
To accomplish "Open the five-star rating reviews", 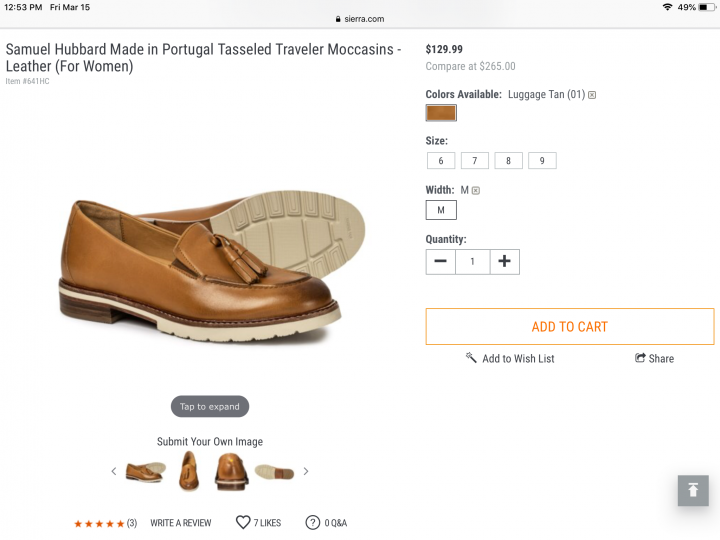I will click(x=105, y=523).
